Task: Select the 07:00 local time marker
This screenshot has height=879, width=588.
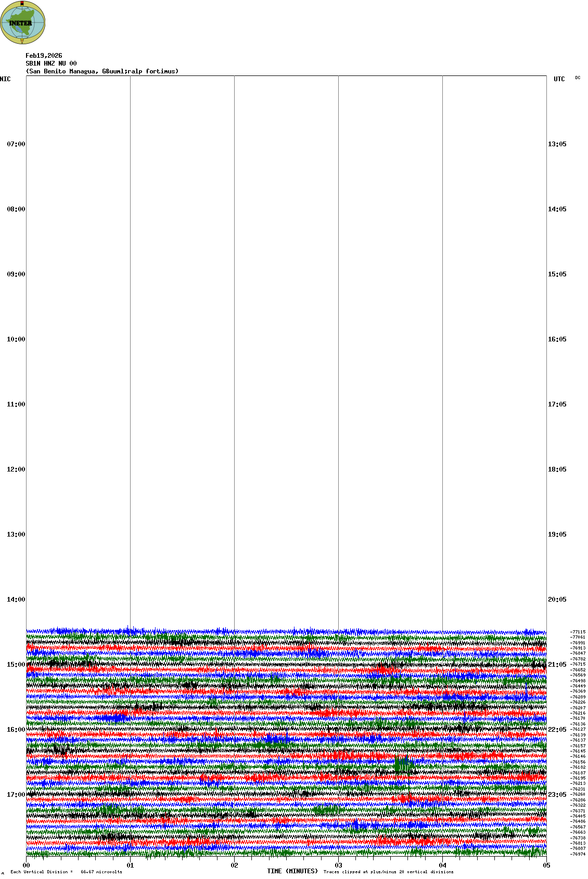Action: (16, 144)
